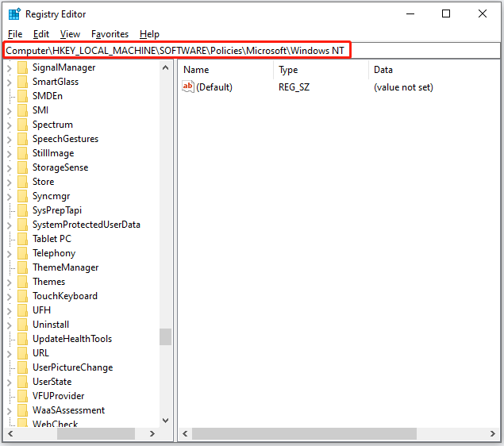This screenshot has height=446, width=504.
Task: Click the StillImage folder icon
Action: 22,153
